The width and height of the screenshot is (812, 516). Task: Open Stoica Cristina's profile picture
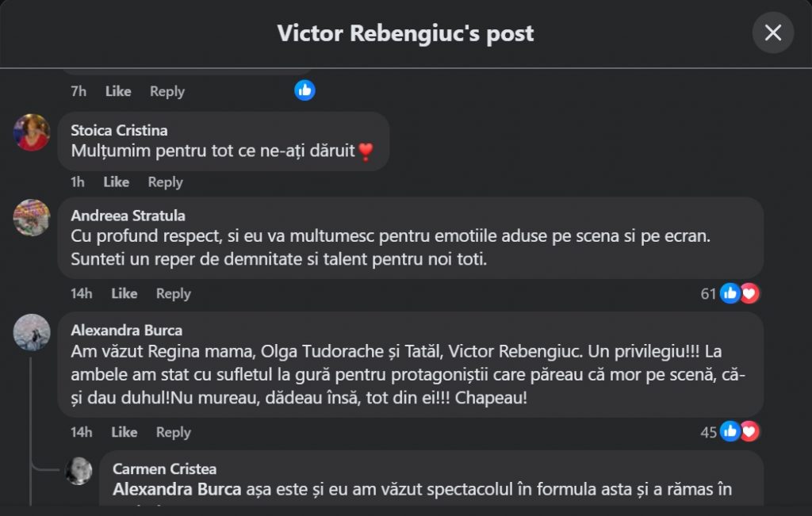tap(32, 132)
